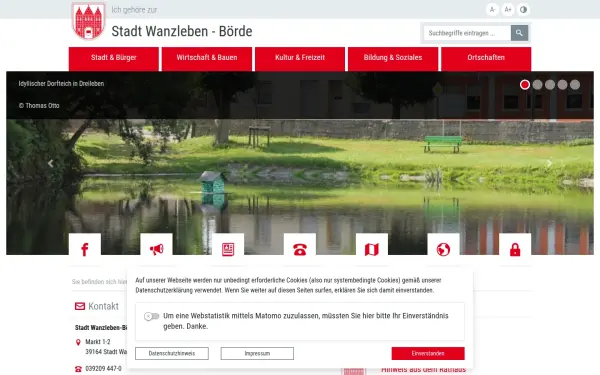The image size is (600, 375).
Task: Open the Wirtschaft & Bauen menu
Action: [207, 59]
